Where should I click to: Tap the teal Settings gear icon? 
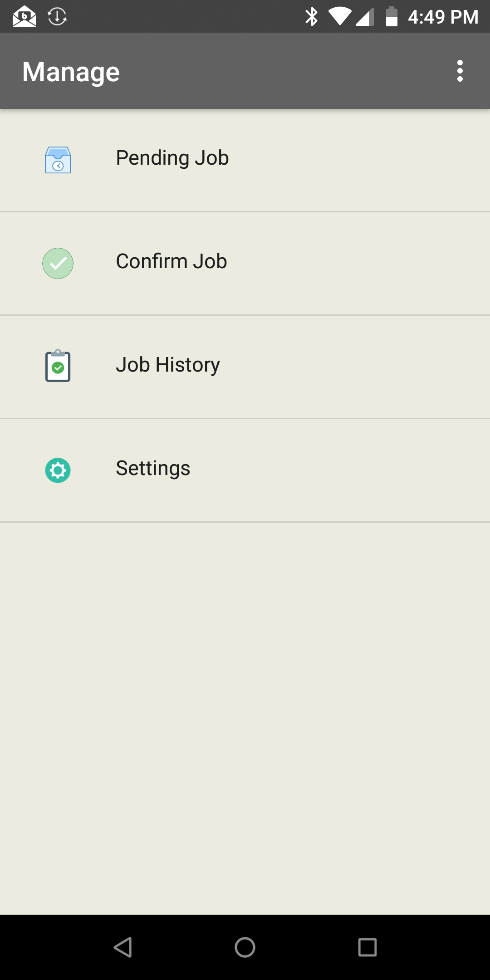[58, 470]
